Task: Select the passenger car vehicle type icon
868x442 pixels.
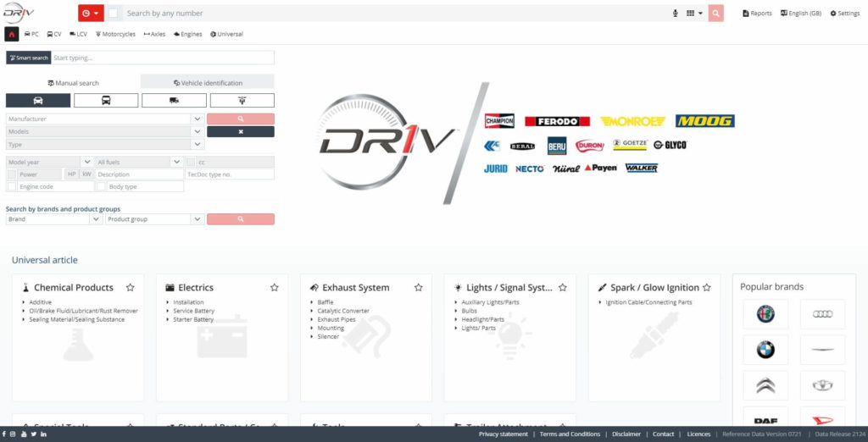Action: 38,100
